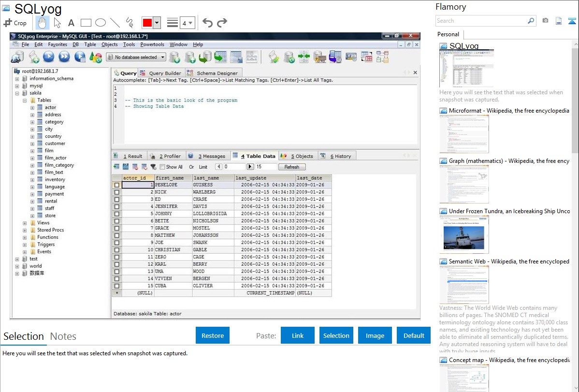Select the straight line tool
The height and width of the screenshot is (392, 579).
[x=115, y=23]
